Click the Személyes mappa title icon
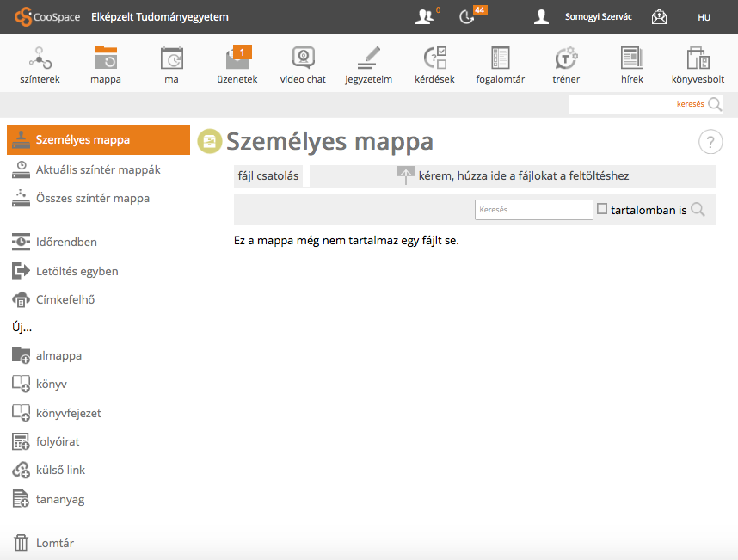 coord(210,141)
